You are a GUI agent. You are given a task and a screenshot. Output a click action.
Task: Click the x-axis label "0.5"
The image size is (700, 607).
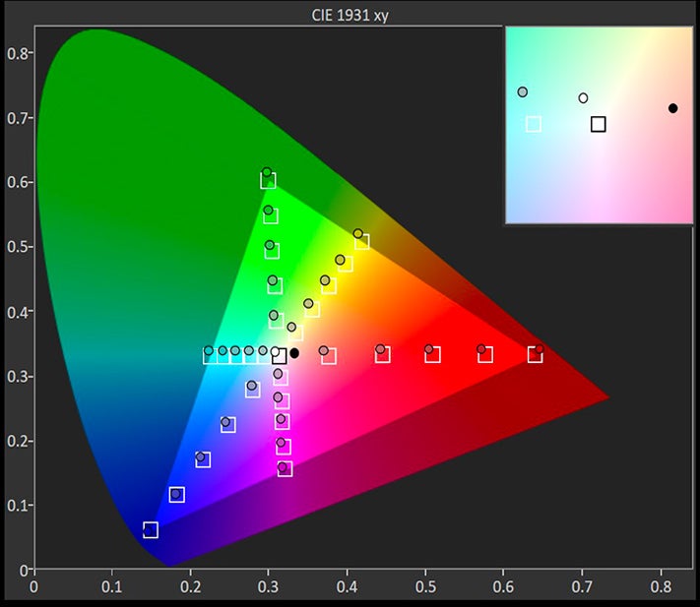coord(425,587)
